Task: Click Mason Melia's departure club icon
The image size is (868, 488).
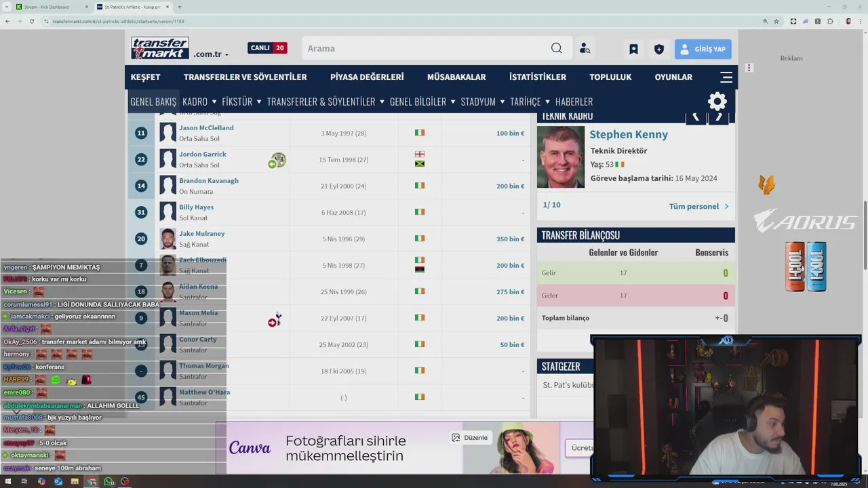Action: pos(275,319)
